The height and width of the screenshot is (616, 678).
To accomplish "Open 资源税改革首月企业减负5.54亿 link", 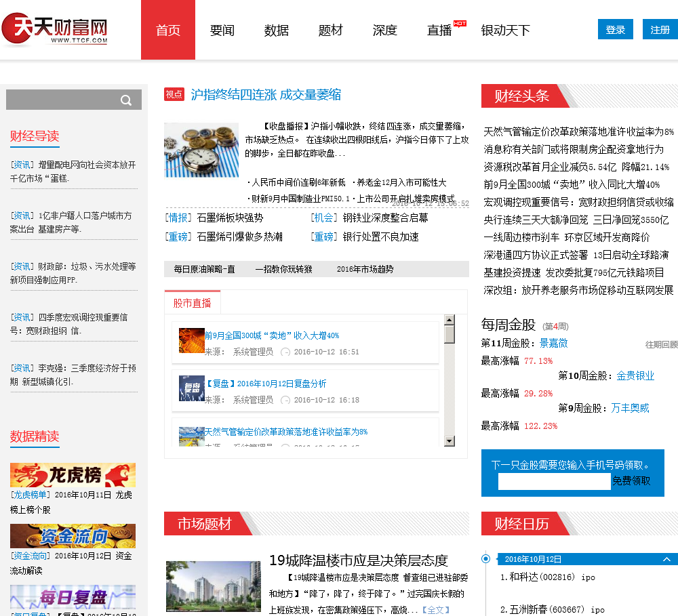I will pyautogui.click(x=576, y=167).
